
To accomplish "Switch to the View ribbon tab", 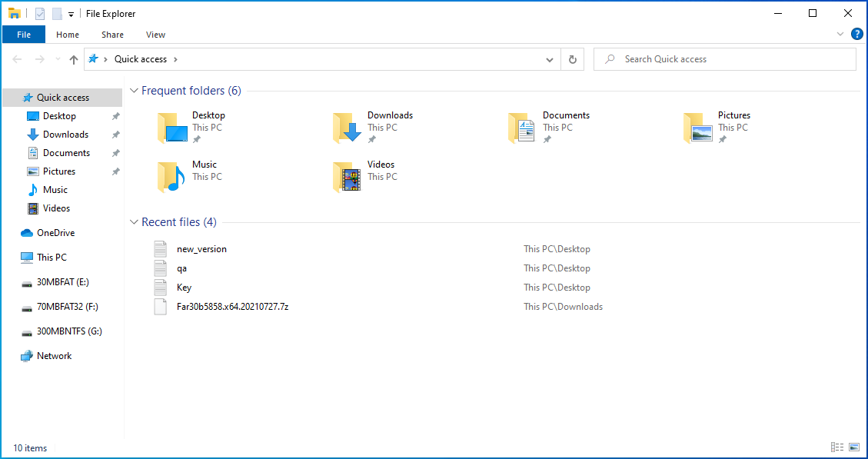I will (155, 35).
